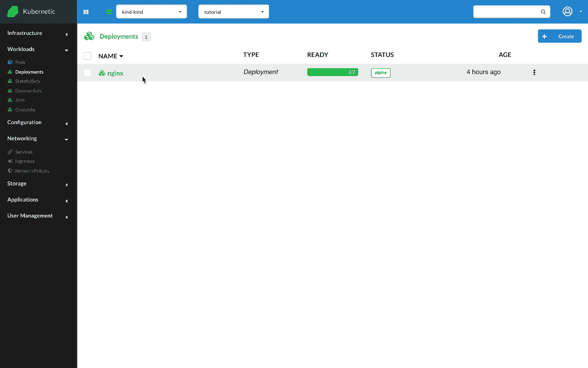The image size is (588, 368).
Task: Click the Ingresses arrow icon in sidebar
Action: click(10, 161)
